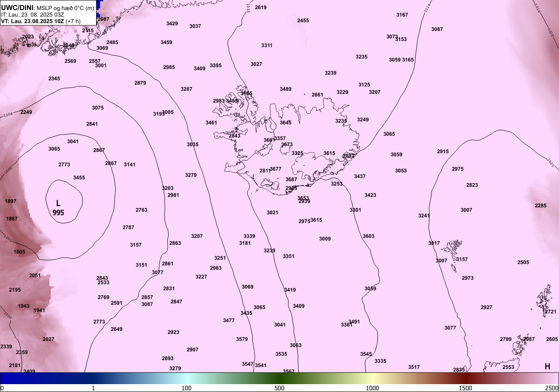Click the height value 3087
559x392 pixels.
437,29
